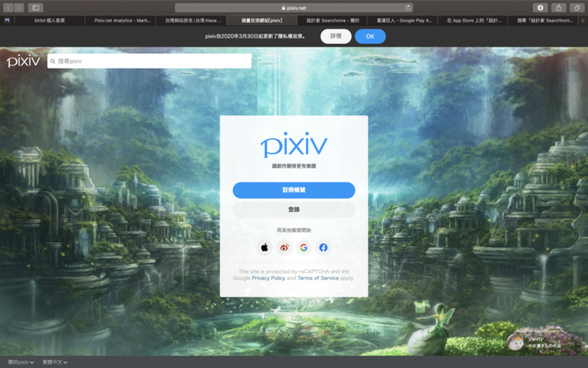Image resolution: width=588 pixels, height=368 pixels.
Task: Open the Terms of Service link
Action: (318, 278)
